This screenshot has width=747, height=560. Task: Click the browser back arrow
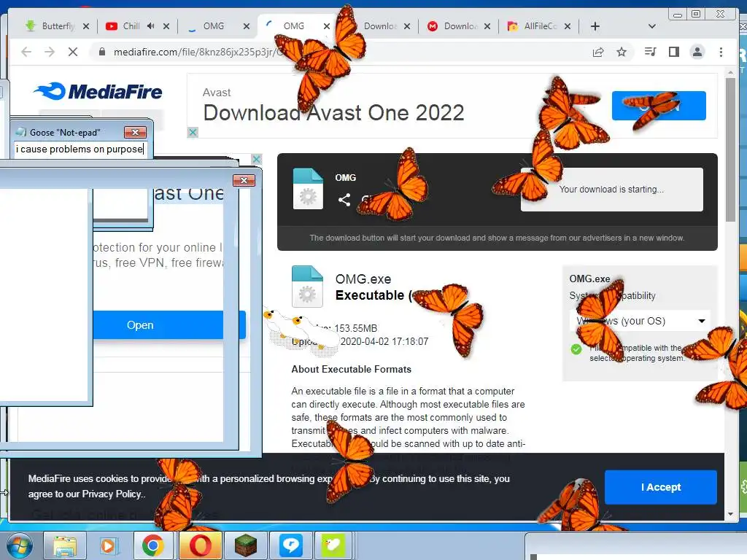26,52
